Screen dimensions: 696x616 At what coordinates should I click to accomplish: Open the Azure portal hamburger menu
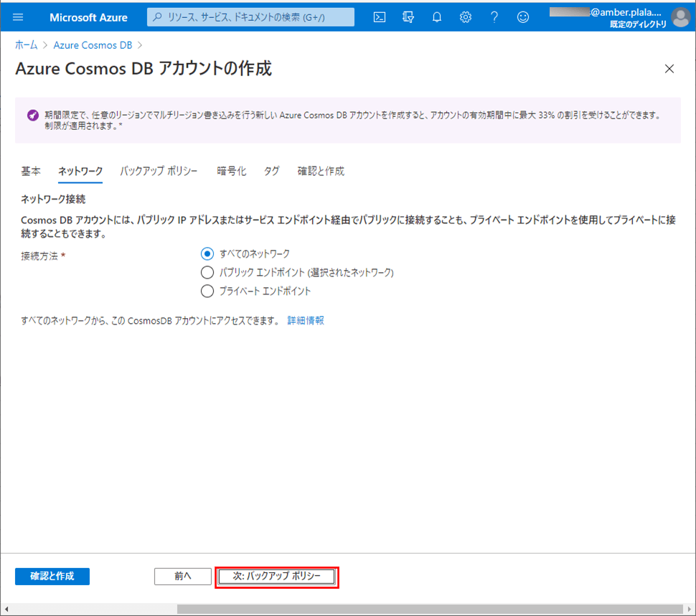18,17
